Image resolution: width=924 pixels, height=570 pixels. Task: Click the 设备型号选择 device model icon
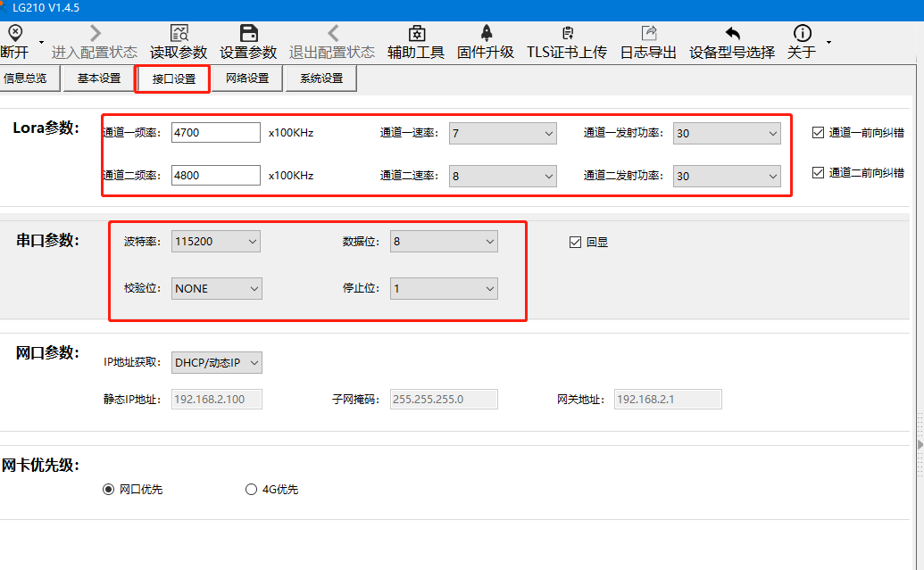coord(732,34)
